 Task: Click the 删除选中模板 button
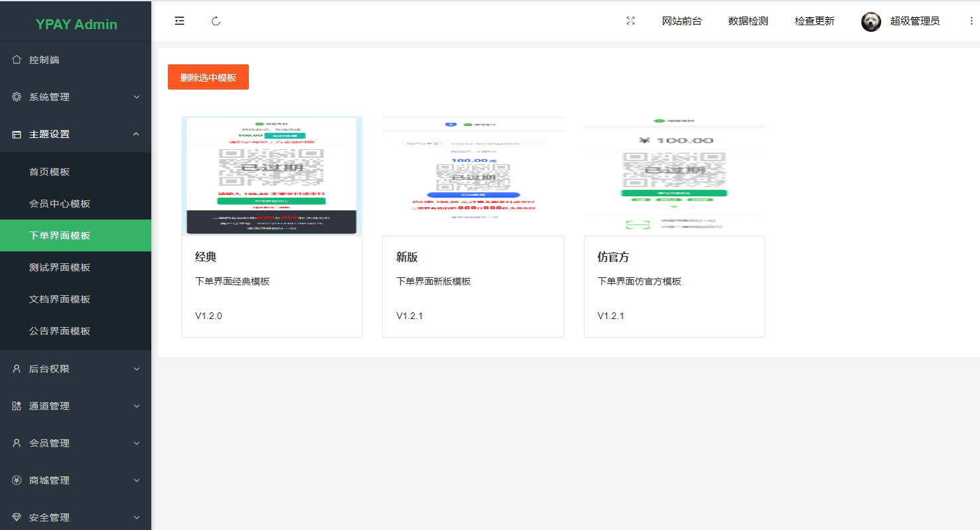(x=208, y=77)
